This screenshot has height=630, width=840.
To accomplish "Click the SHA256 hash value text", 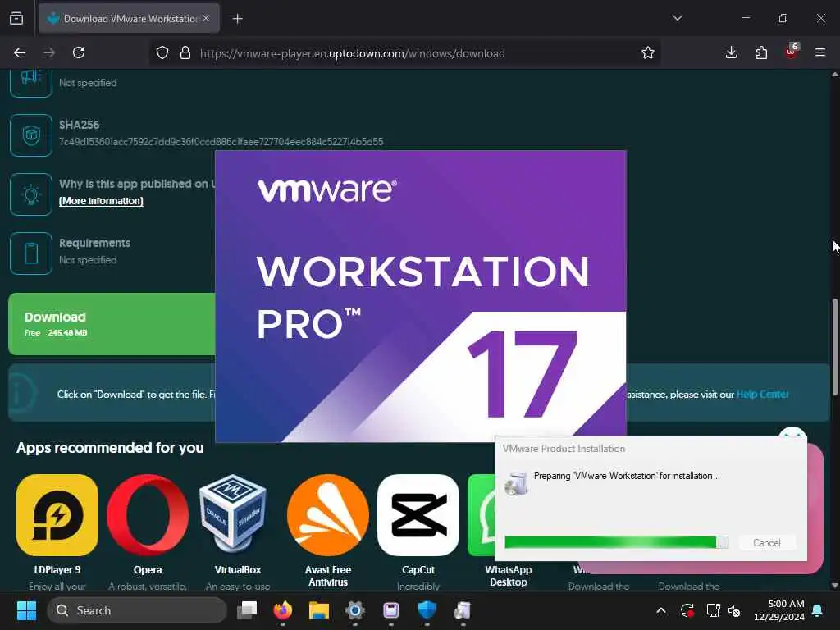I will [221, 142].
